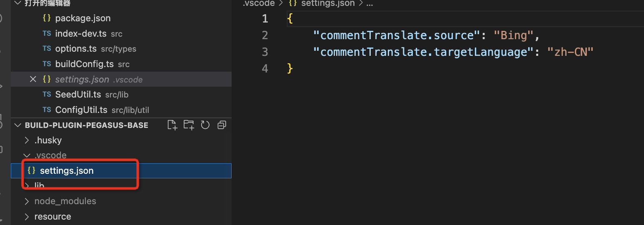
Task: Click line number 3 in the gutter
Action: point(265,52)
